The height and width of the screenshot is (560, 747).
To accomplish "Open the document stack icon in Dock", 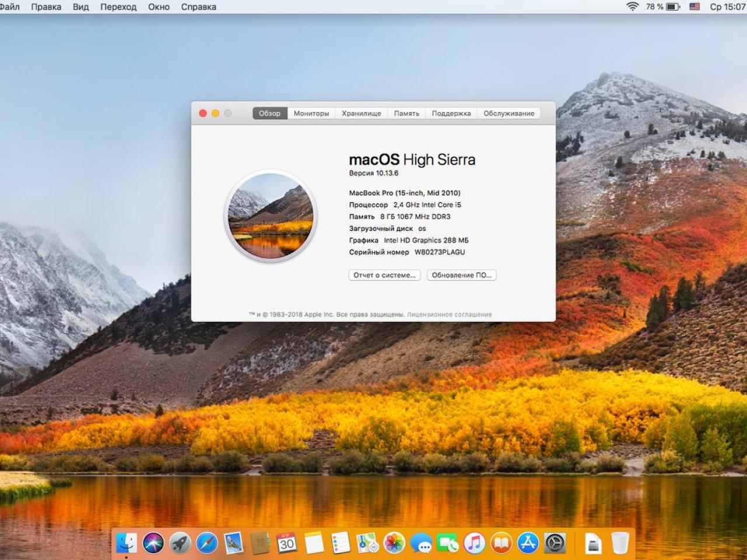I will tap(593, 543).
